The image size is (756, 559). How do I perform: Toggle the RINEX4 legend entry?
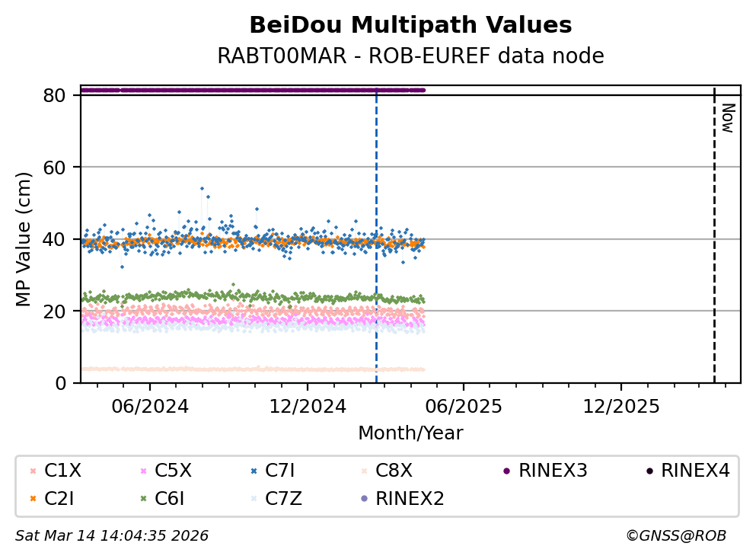(x=694, y=471)
